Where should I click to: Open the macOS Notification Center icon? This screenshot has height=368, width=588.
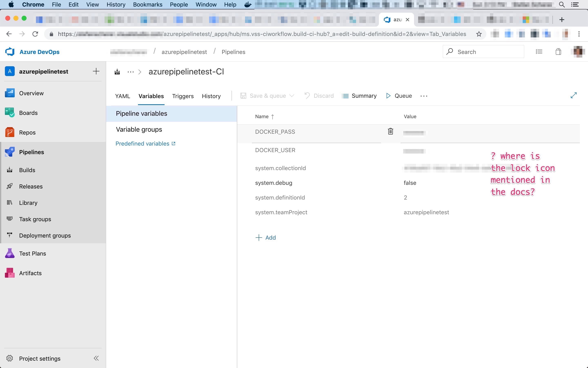(575, 5)
